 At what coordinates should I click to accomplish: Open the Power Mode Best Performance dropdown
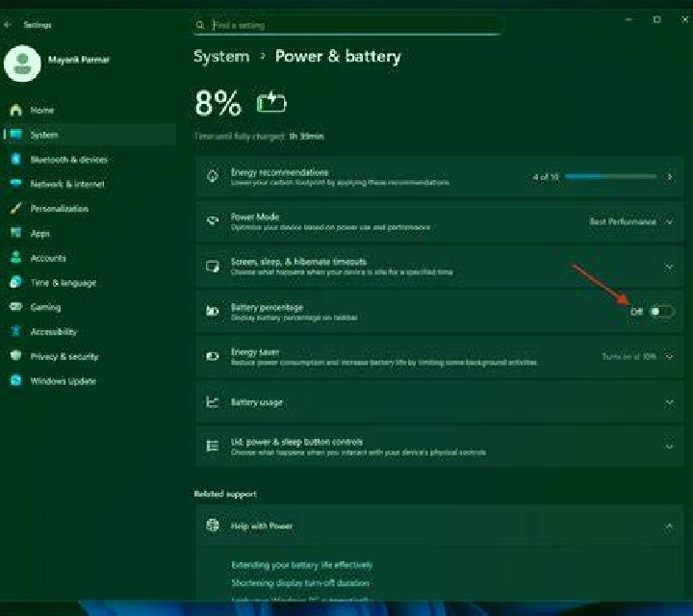632,221
